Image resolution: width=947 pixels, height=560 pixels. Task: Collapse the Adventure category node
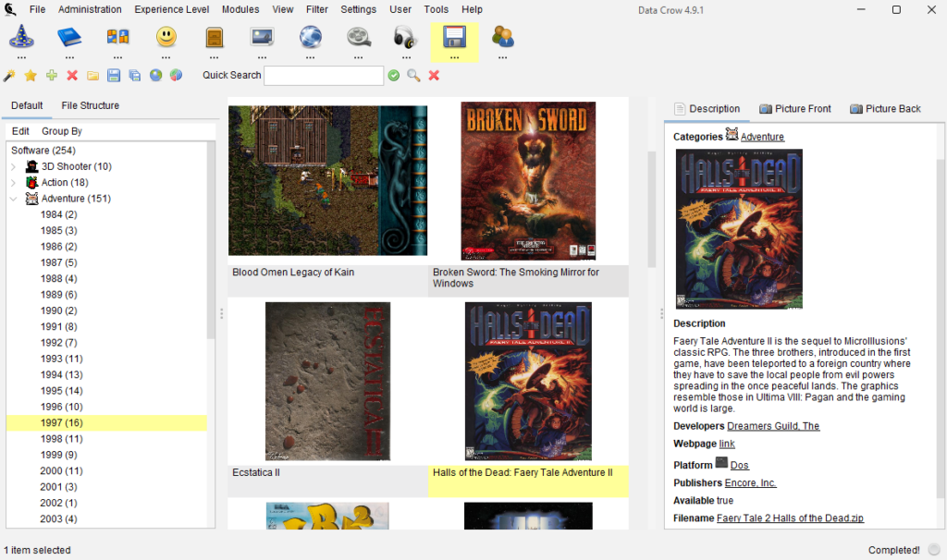[13, 199]
